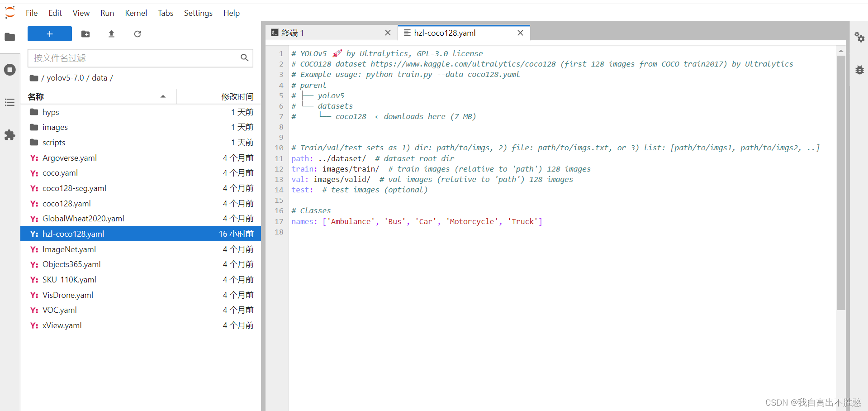Close the 终端 1 terminal tab
This screenshot has width=868, height=411.
tap(388, 33)
